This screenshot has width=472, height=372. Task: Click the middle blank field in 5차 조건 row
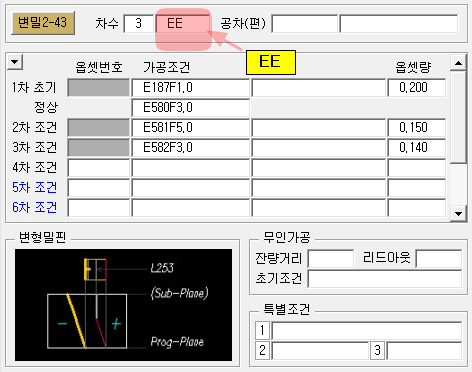point(319,188)
